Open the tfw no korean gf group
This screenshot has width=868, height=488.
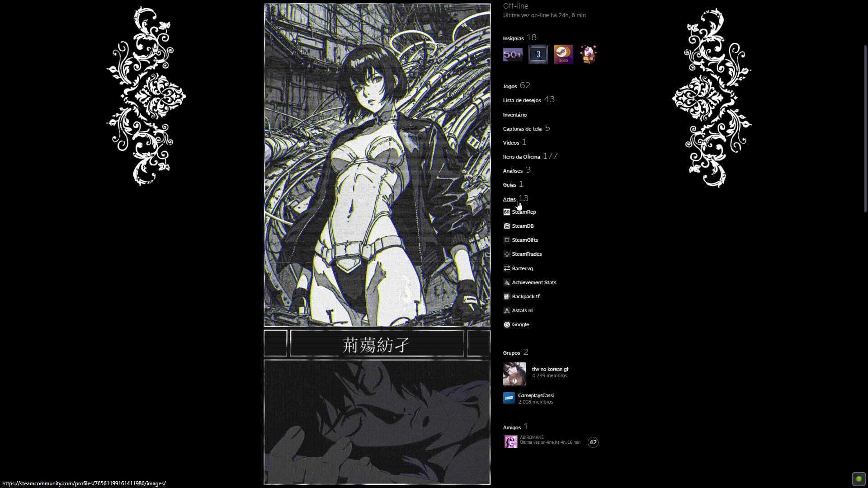(550, 369)
